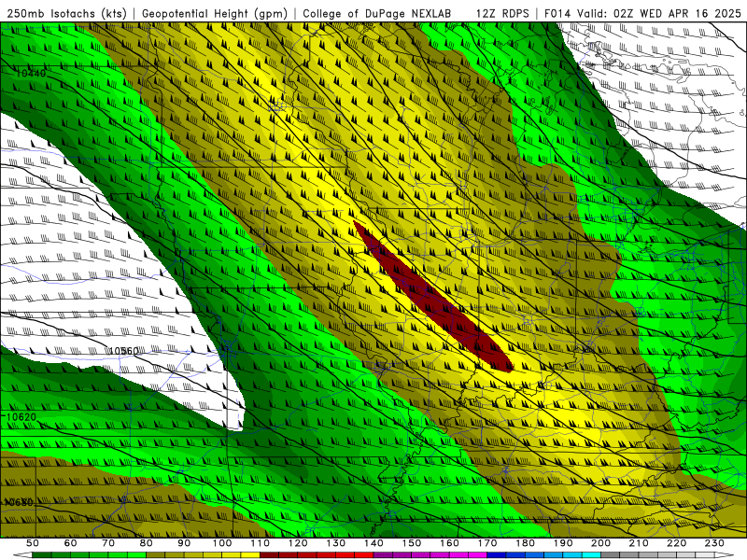This screenshot has width=747, height=560.
Task: Click the 160 value on the color scale
Action: (449, 543)
